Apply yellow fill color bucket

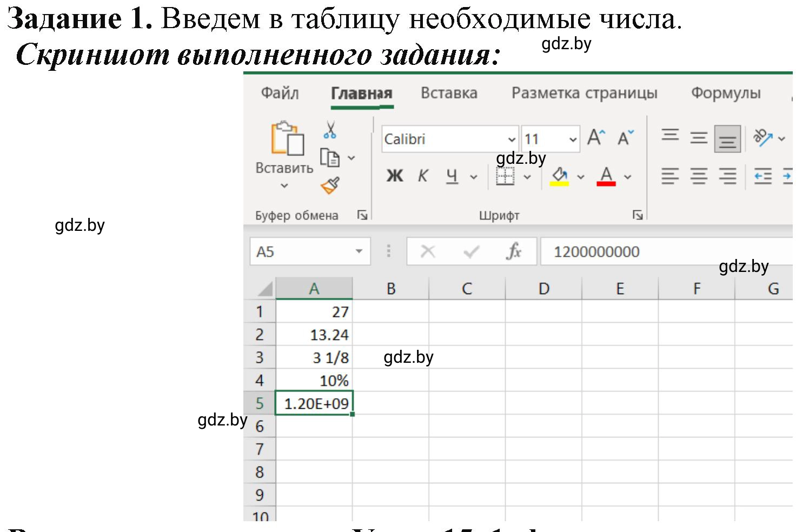pyautogui.click(x=559, y=176)
